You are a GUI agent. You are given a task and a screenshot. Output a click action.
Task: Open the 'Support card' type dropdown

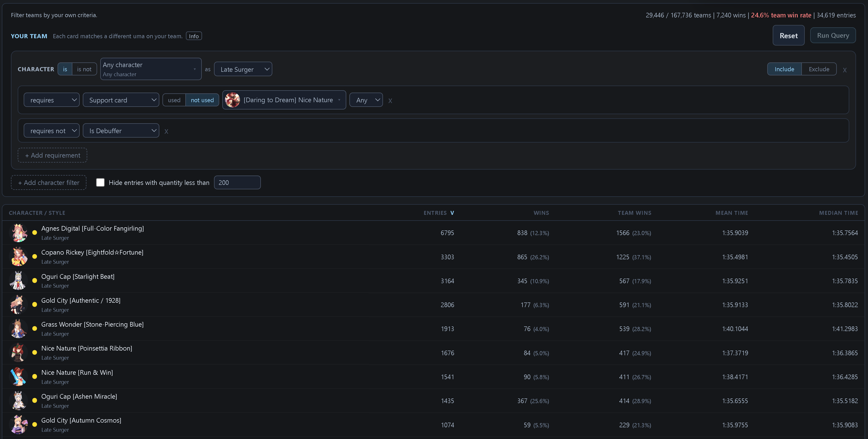(x=121, y=100)
